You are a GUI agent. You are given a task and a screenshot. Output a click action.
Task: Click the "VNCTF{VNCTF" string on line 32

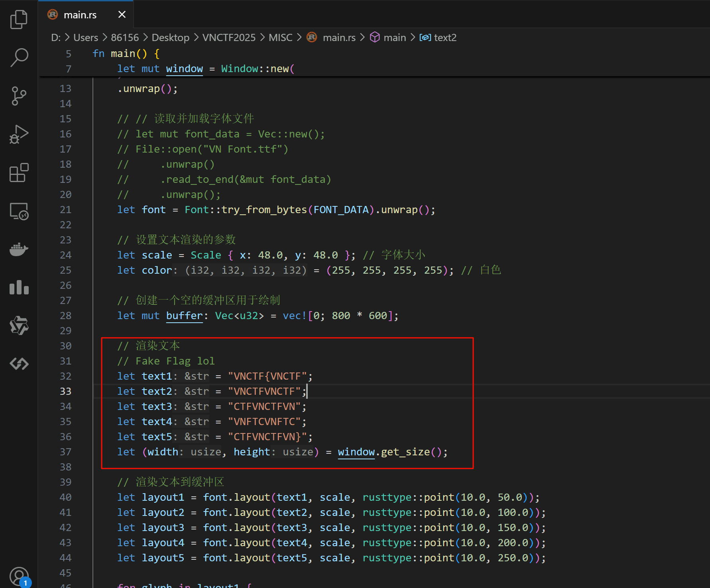click(267, 376)
